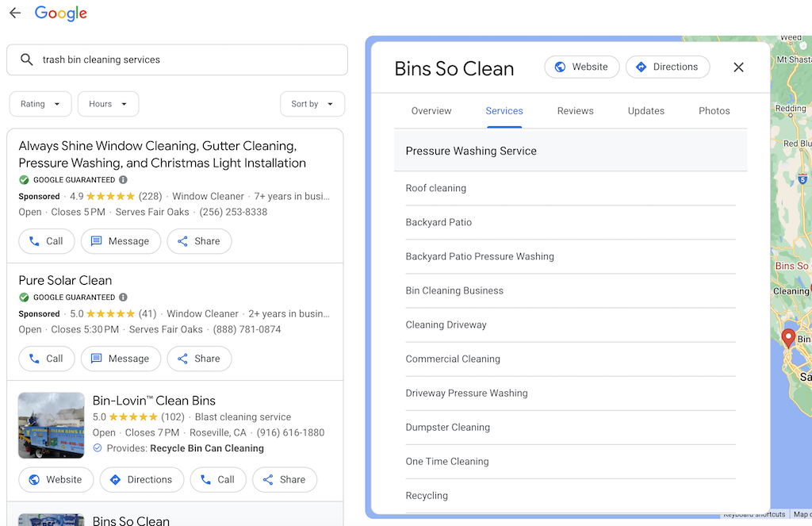The width and height of the screenshot is (812, 526).
Task: Click the magnifying glass search icon
Action: click(27, 60)
